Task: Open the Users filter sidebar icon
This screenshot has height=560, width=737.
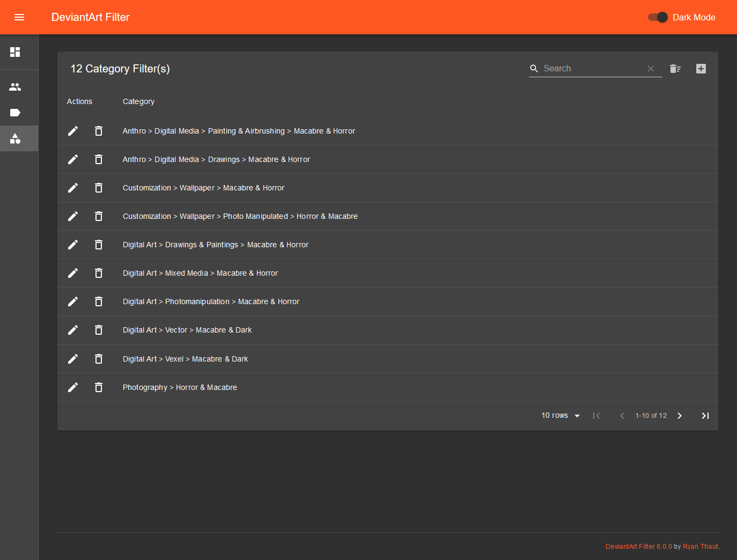Action: coord(15,87)
